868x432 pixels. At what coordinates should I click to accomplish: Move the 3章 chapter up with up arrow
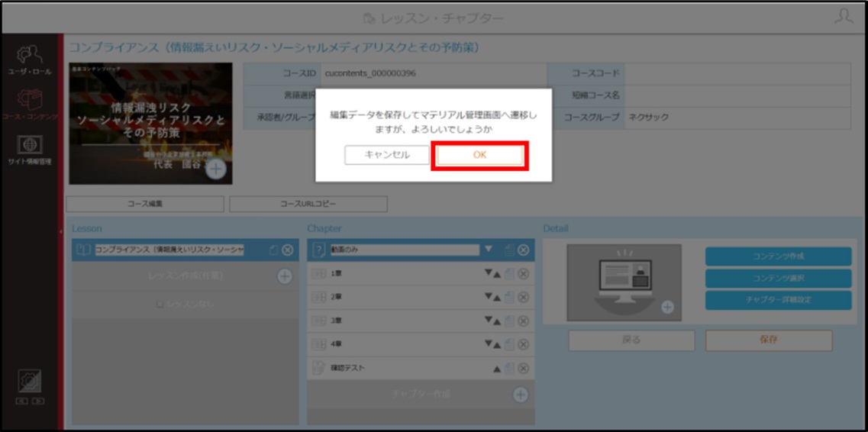tap(497, 321)
